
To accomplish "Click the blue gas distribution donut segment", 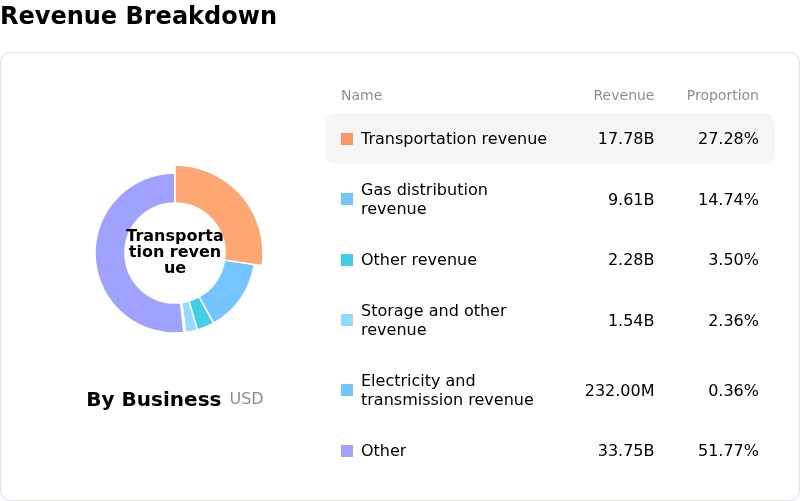I will pyautogui.click(x=231, y=290).
